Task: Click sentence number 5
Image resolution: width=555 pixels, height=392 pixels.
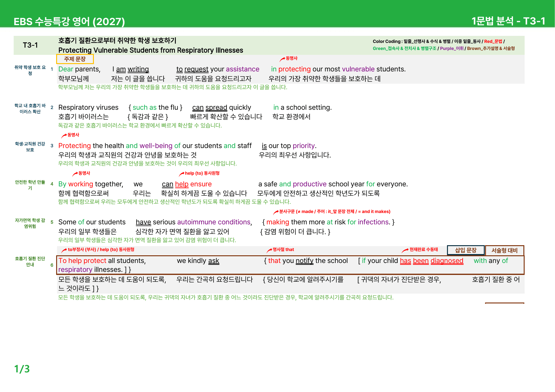Action: tap(52, 222)
